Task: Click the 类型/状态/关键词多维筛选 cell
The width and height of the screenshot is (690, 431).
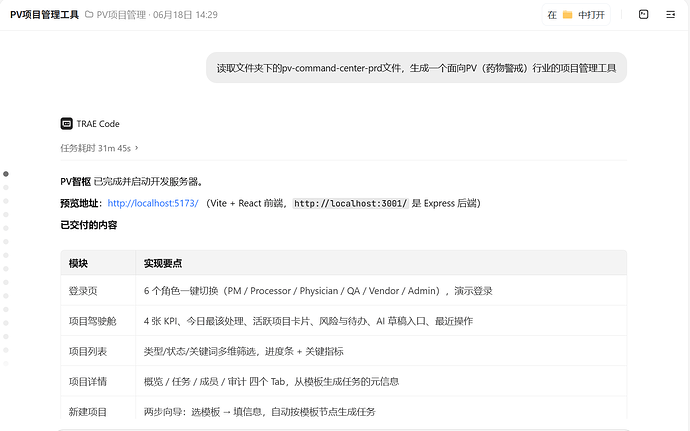Action: click(381, 351)
